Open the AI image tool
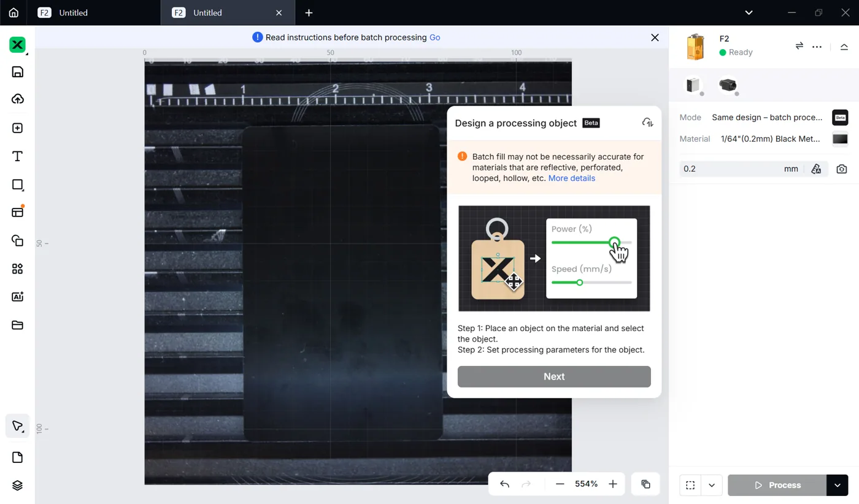The image size is (859, 504). coord(17,297)
